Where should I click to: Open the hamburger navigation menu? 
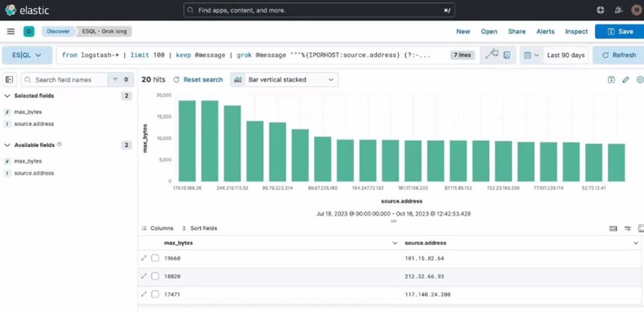tap(11, 31)
